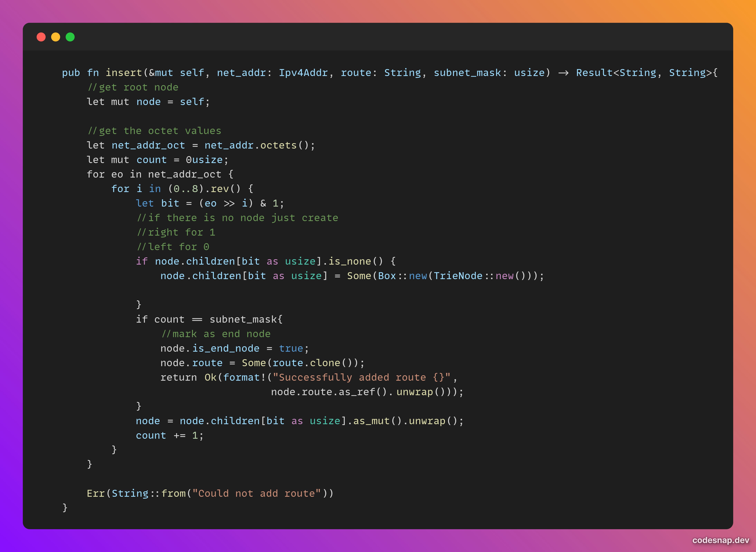Click the 'count += 1' statement
This screenshot has height=552, width=756.
(169, 435)
